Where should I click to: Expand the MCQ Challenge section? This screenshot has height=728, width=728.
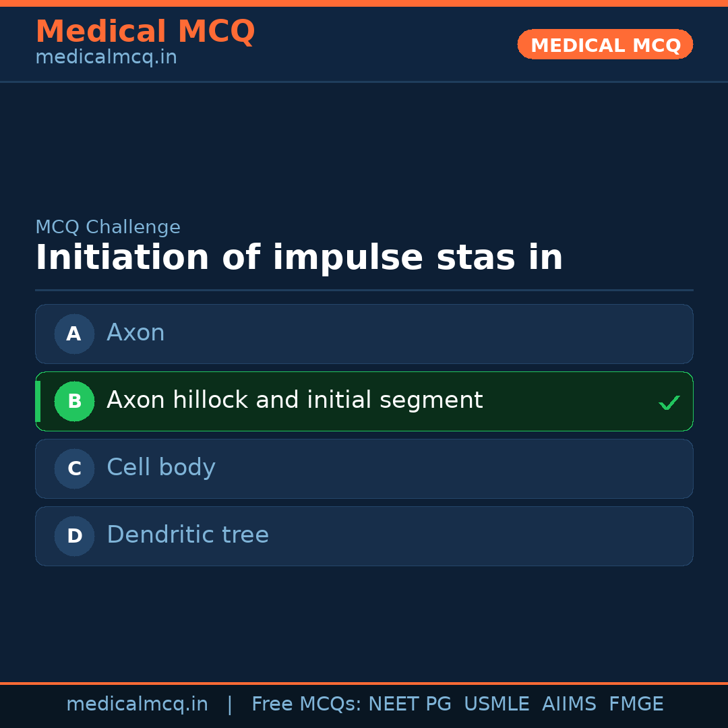108,227
